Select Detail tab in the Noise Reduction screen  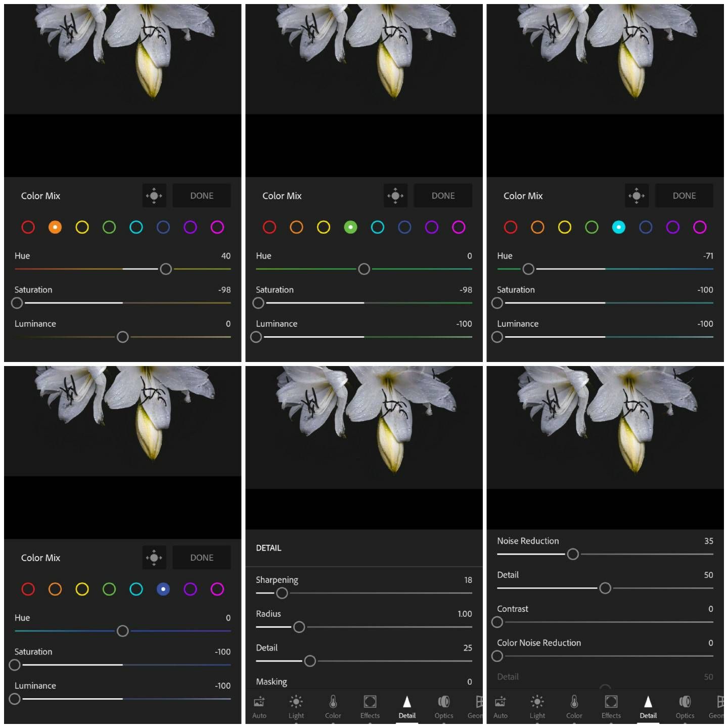coord(648,706)
